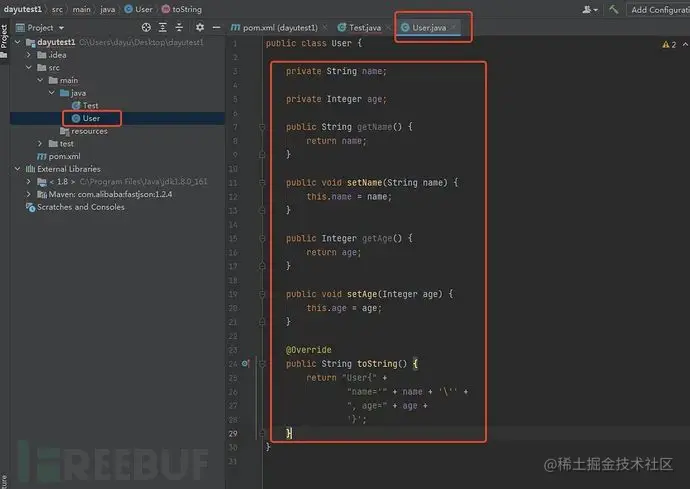Fold the getName method via gutter marker
The height and width of the screenshot is (489, 690).
(x=262, y=127)
